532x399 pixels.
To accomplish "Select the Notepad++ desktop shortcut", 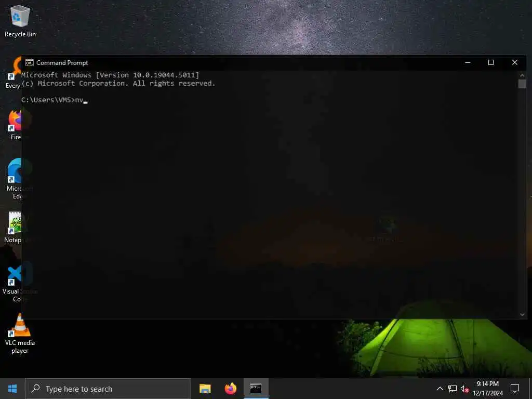I will coord(12,228).
